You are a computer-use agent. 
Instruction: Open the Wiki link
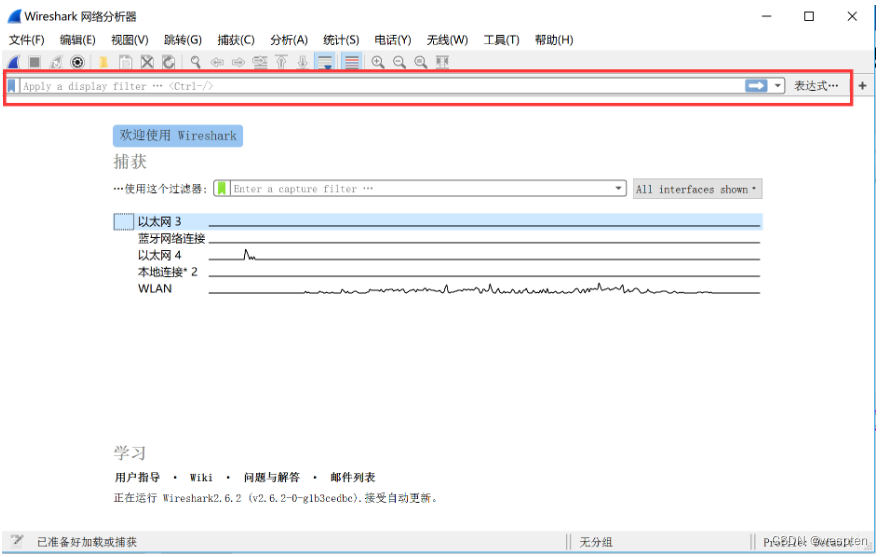click(x=201, y=478)
